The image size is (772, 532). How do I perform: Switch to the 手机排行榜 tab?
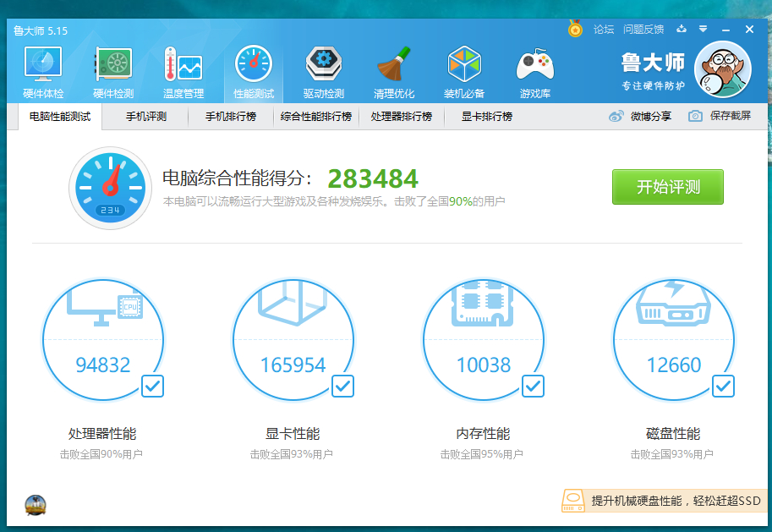[x=231, y=117]
